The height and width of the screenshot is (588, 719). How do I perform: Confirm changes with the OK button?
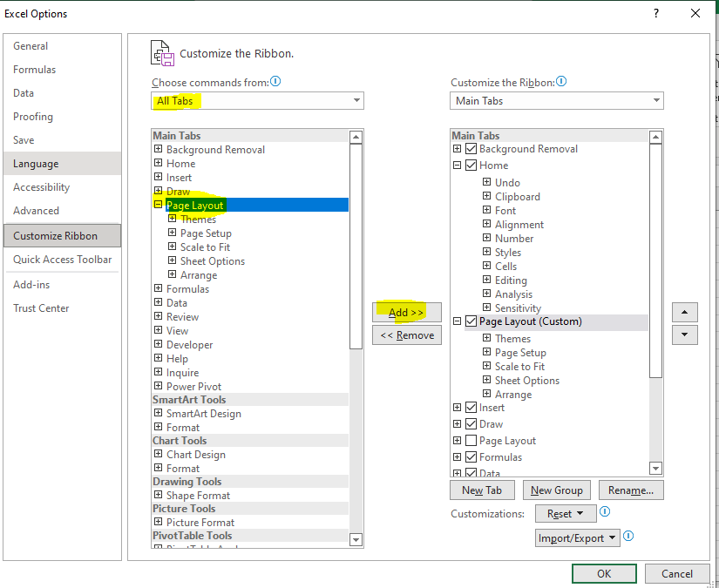pyautogui.click(x=604, y=573)
